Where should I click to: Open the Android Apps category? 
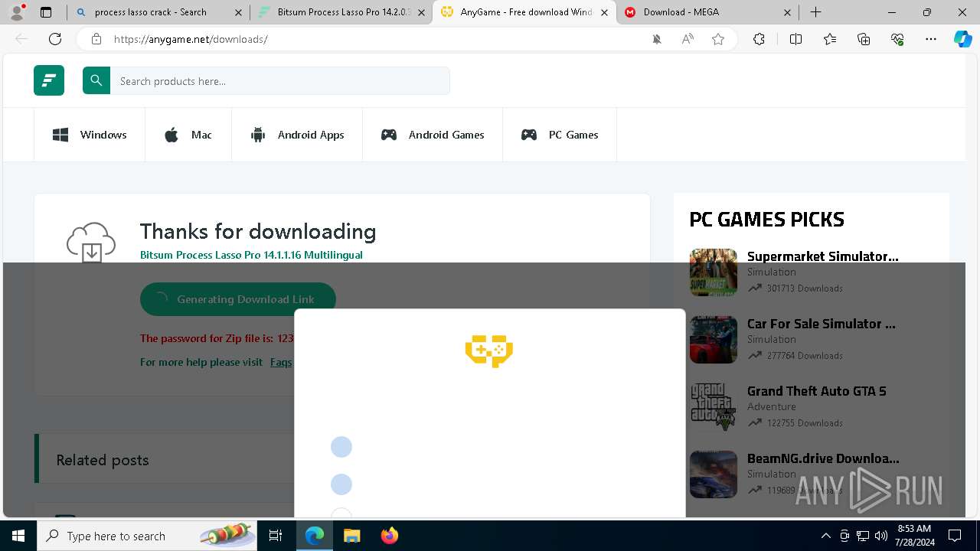click(x=297, y=135)
